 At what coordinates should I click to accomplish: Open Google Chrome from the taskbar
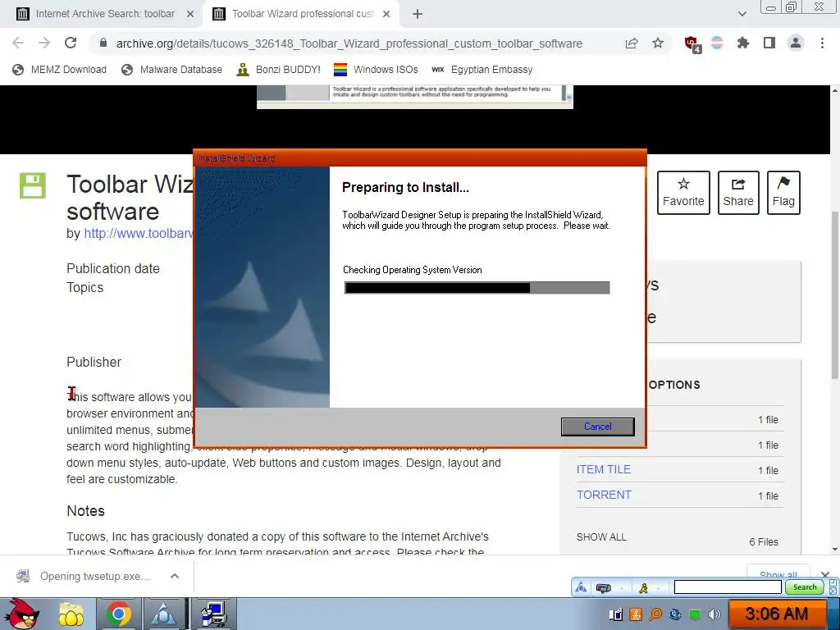(x=119, y=614)
